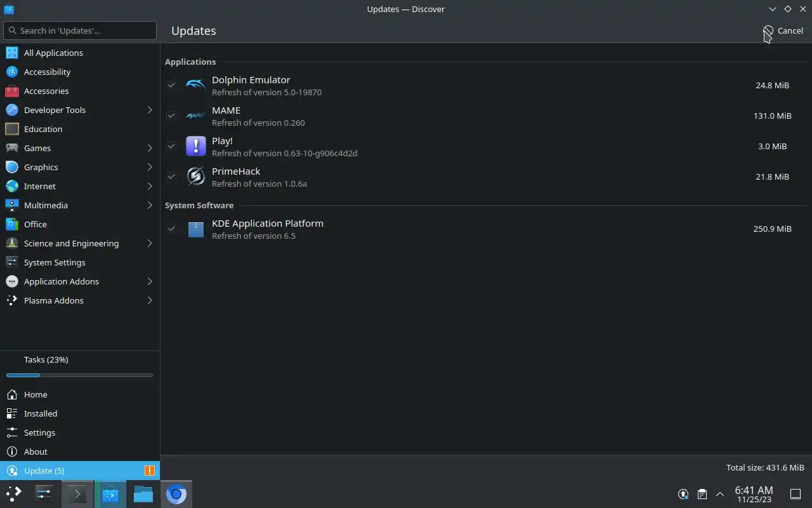This screenshot has width=812, height=508.
Task: Expand the Developer Tools category arrow
Action: (150, 110)
